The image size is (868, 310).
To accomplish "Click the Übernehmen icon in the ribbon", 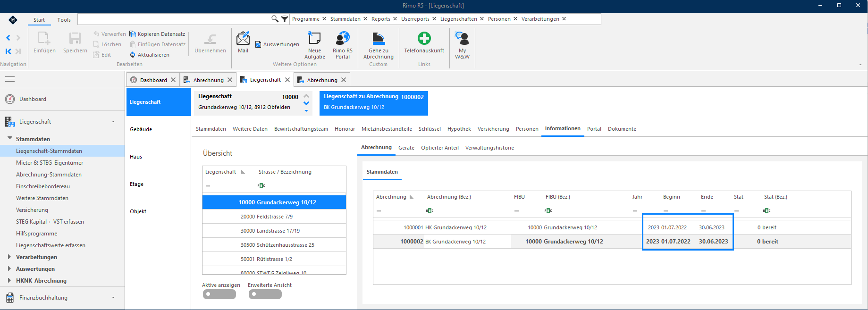I will point(211,39).
